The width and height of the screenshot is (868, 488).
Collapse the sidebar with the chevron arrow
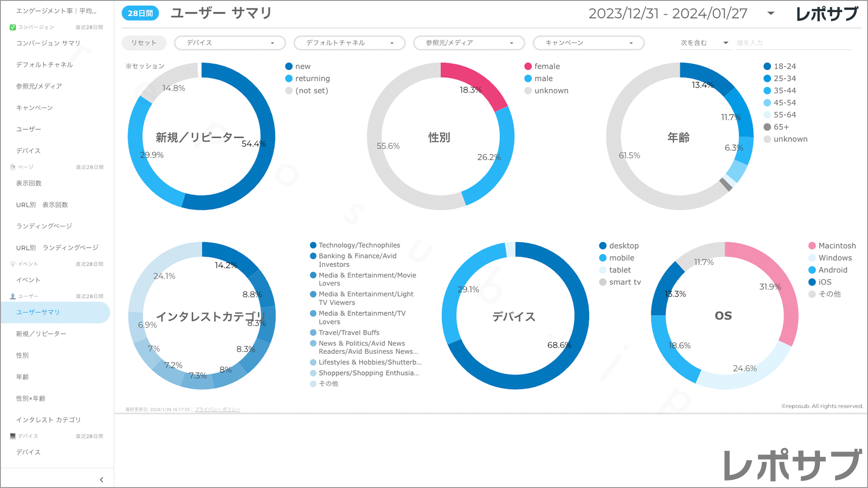(101, 479)
